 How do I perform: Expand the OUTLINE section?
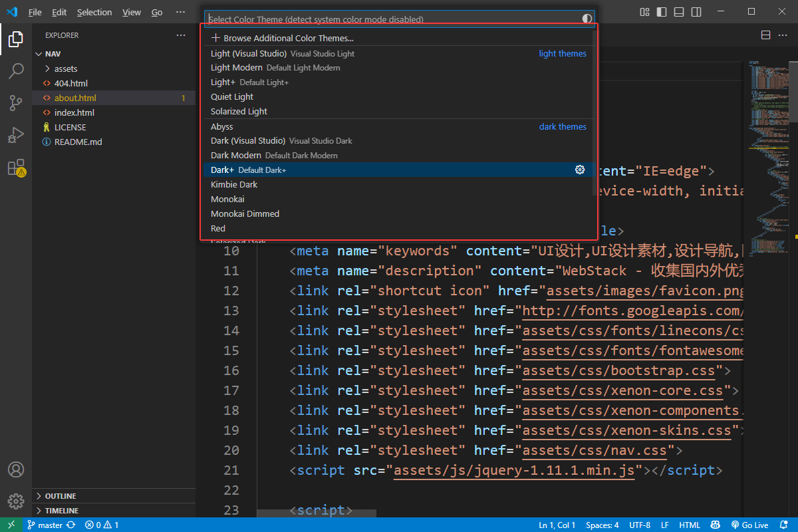60,496
